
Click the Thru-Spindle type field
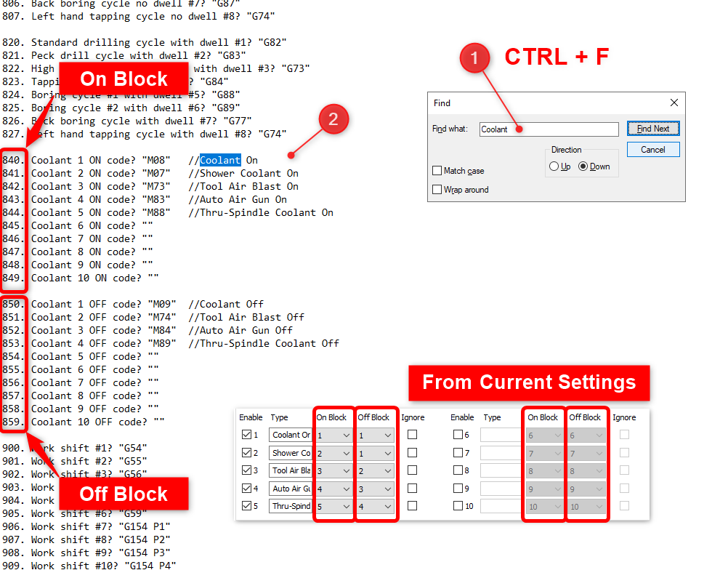tap(290, 506)
